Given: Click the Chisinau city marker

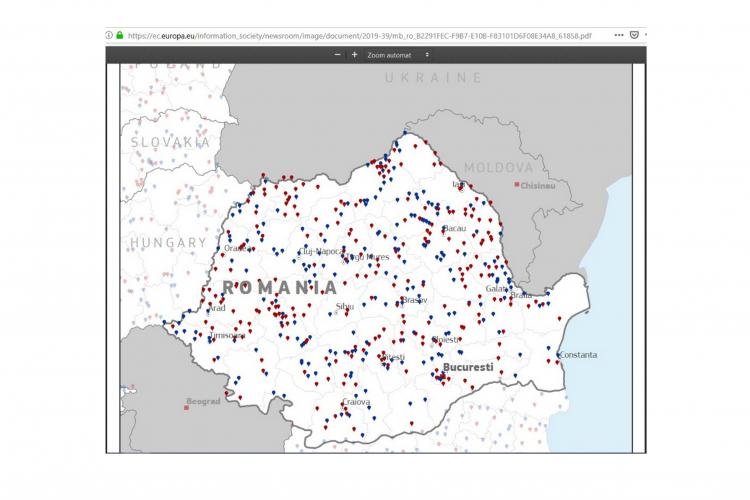Looking at the screenshot, I should 517,185.
